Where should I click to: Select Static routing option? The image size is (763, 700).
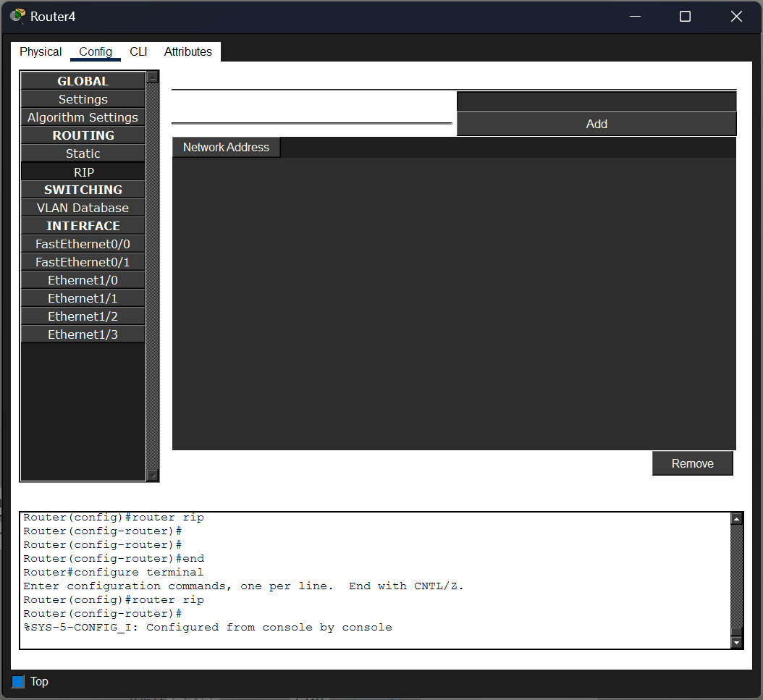click(x=83, y=153)
